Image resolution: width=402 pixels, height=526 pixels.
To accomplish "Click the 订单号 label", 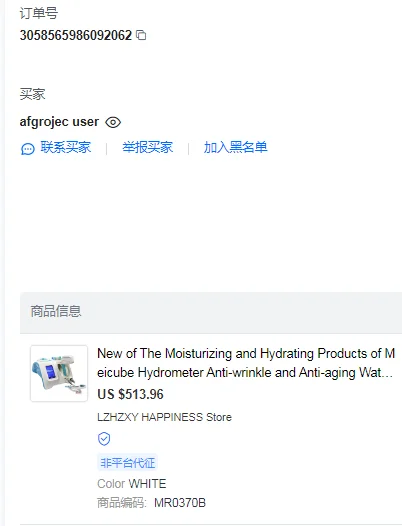I will click(39, 13).
